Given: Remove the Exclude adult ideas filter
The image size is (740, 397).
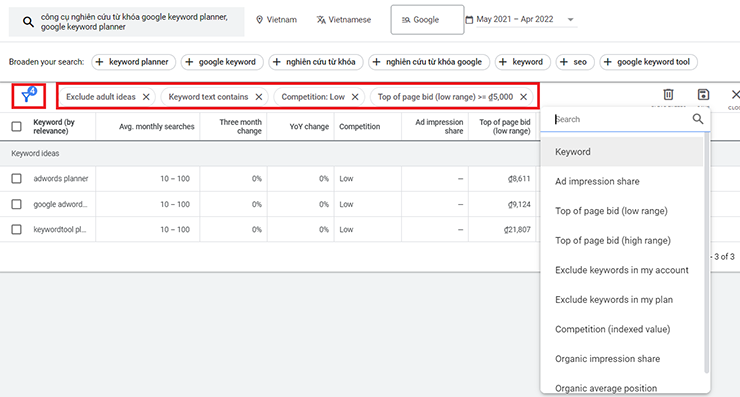Looking at the screenshot, I should [x=146, y=97].
